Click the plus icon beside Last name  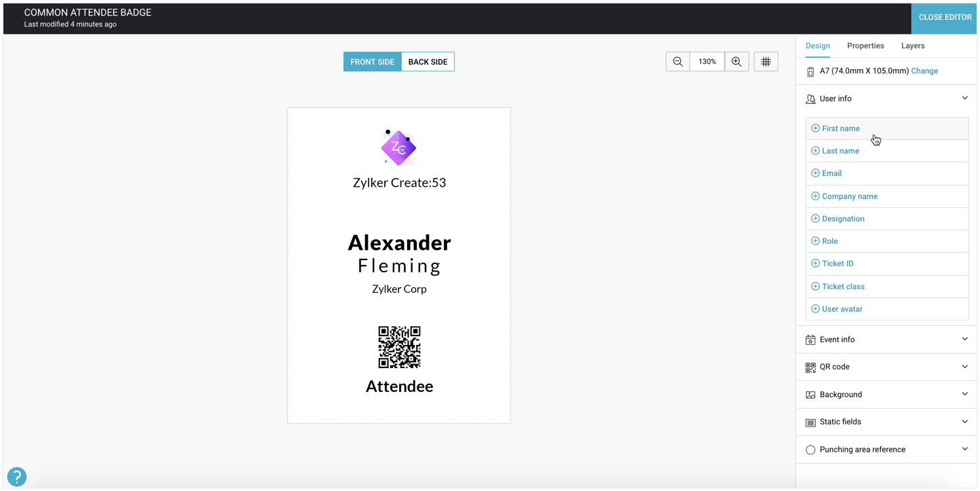tap(815, 151)
